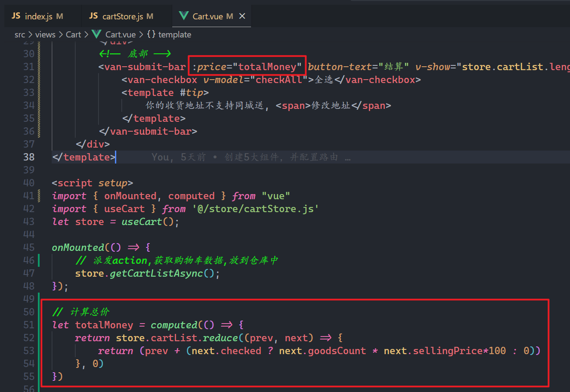The width and height of the screenshot is (570, 392).
Task: Select line number 31 in the gutter
Action: 29,67
